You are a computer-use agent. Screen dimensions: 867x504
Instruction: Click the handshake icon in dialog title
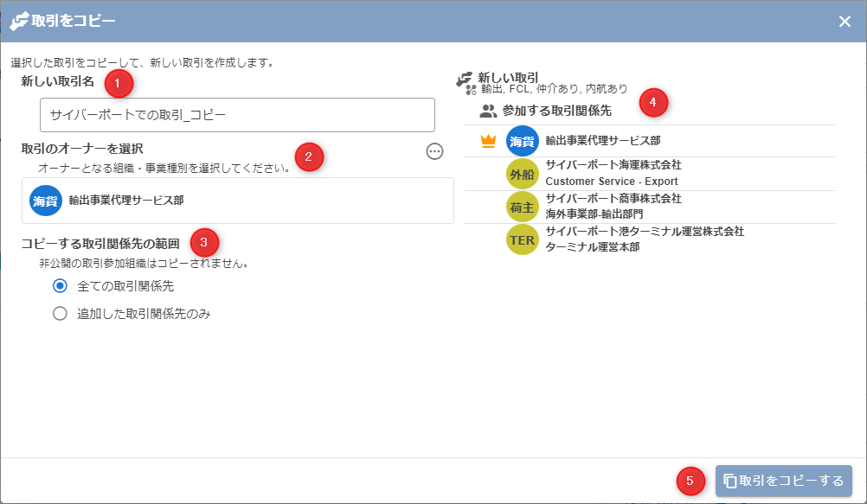tap(19, 22)
